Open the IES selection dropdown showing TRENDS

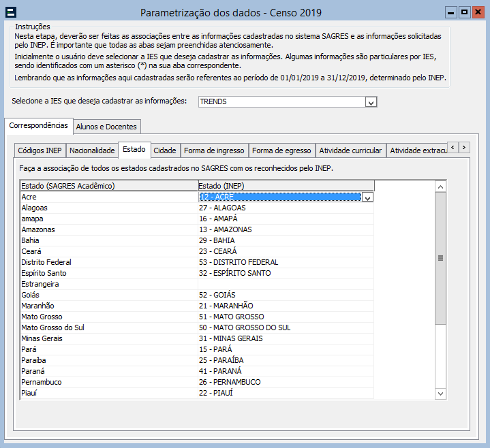(371, 102)
